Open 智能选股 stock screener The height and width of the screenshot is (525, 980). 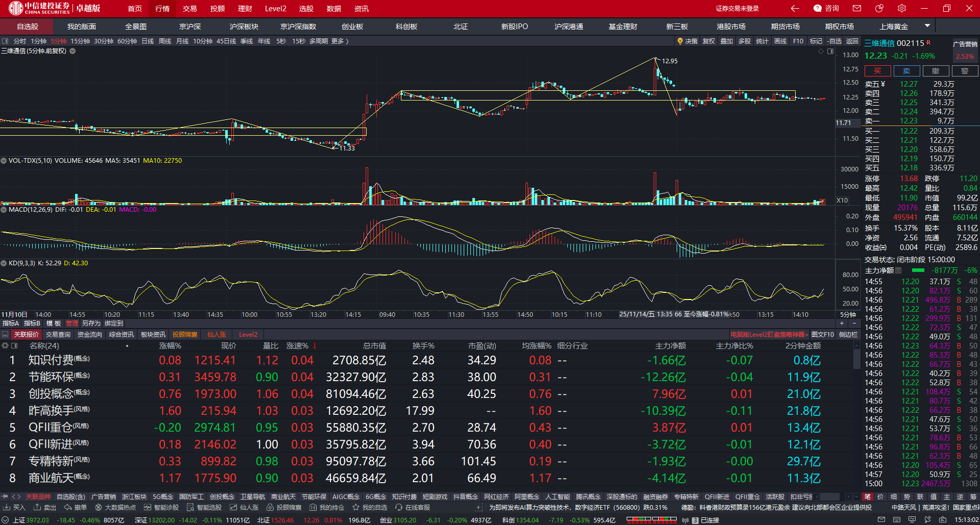(204, 508)
